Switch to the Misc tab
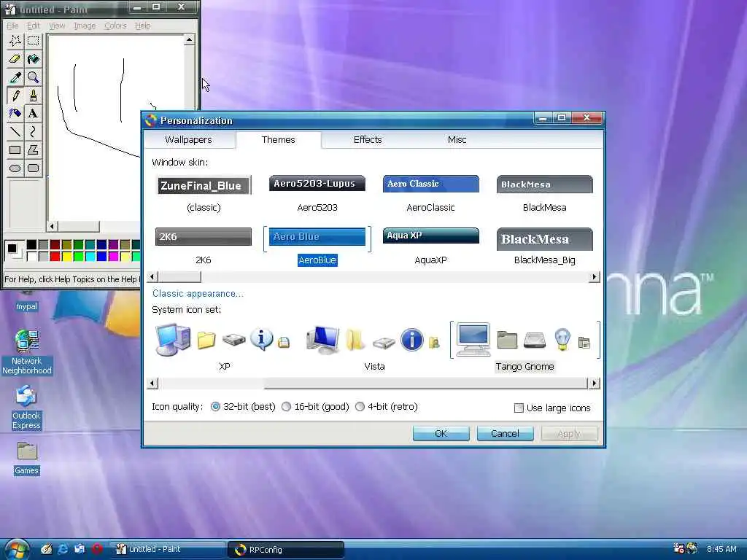 457,139
